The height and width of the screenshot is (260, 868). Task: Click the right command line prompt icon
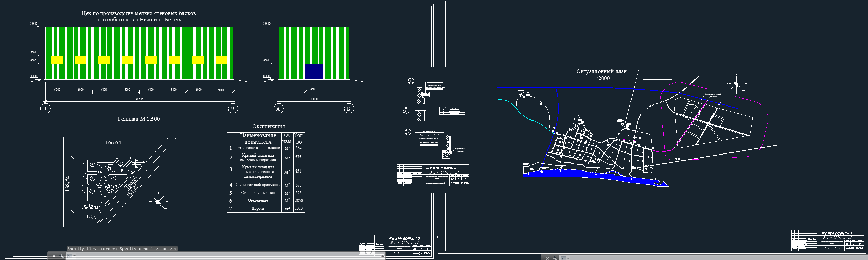click(x=563, y=258)
